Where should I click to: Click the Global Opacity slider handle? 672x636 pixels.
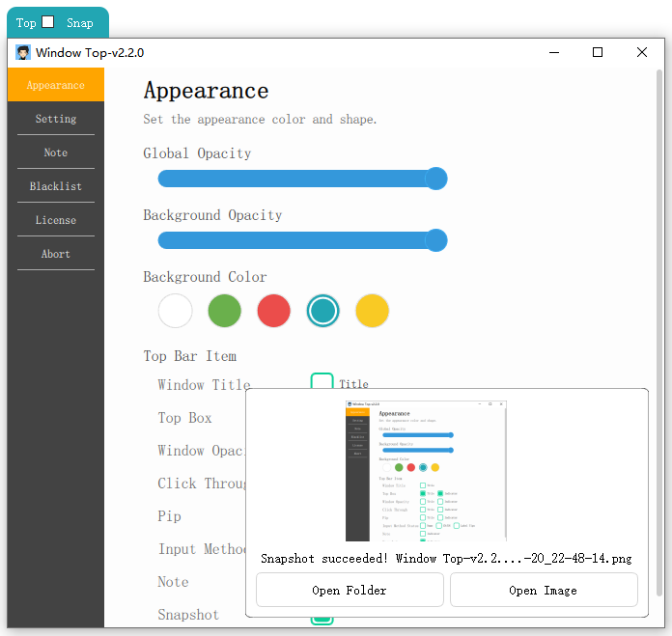[x=436, y=179]
